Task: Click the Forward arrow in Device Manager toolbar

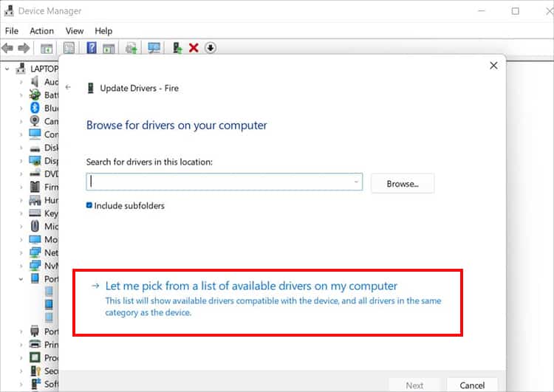Action: [24, 48]
